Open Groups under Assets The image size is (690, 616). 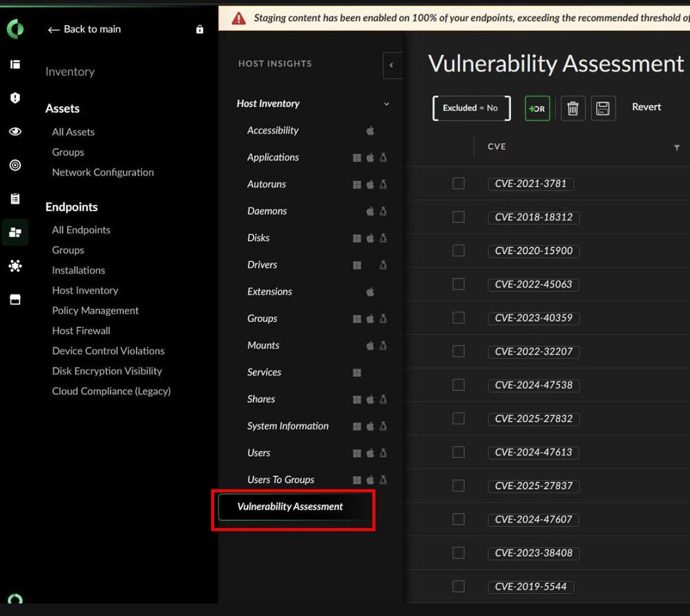coord(68,152)
